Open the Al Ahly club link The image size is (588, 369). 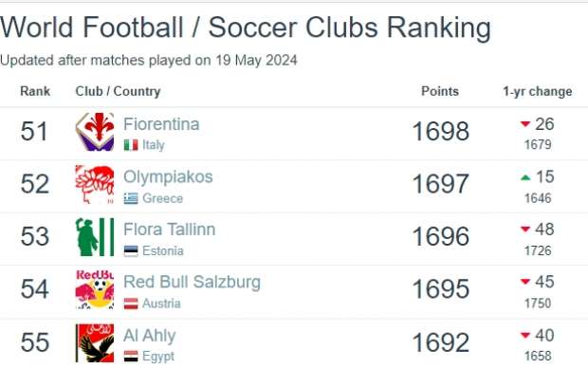click(150, 336)
